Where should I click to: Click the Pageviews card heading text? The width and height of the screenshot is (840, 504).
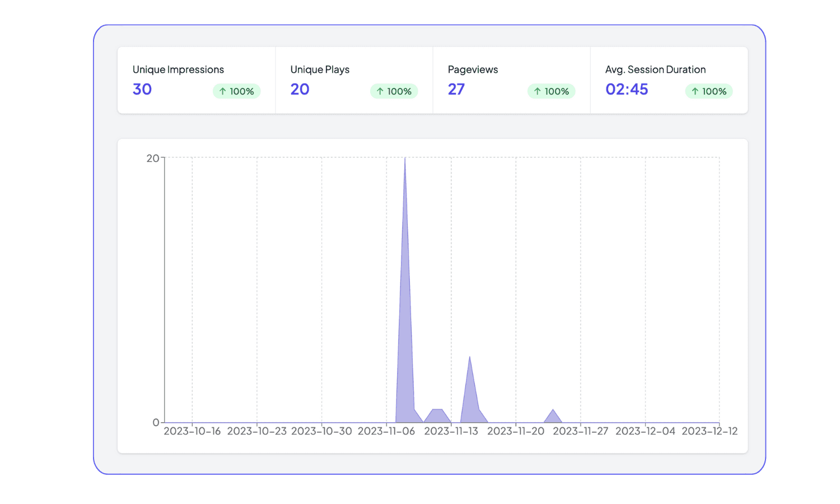[x=473, y=69]
